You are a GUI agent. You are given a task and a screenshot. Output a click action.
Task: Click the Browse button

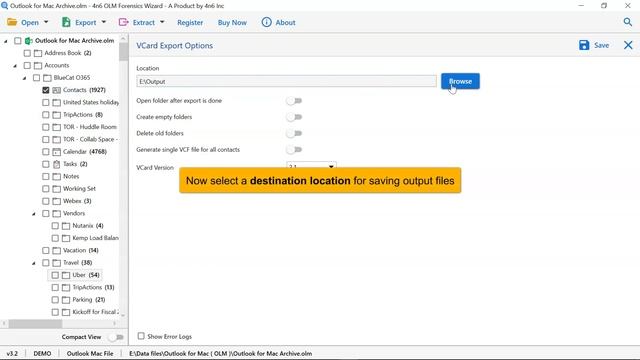tap(460, 81)
